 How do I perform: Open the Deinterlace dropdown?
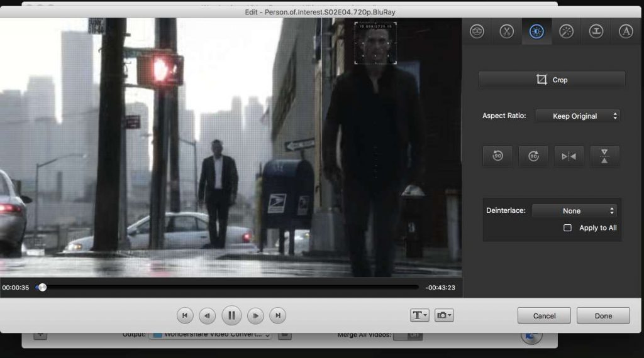tap(574, 211)
